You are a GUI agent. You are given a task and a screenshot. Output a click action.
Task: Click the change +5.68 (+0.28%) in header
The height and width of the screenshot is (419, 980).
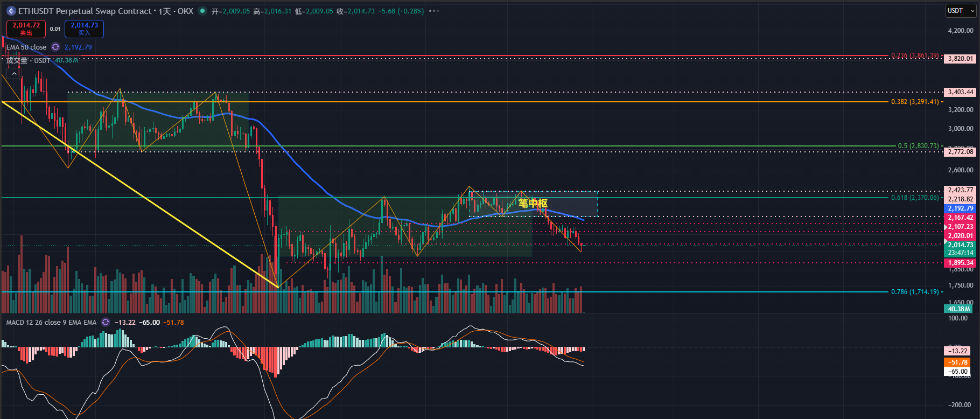(x=401, y=11)
